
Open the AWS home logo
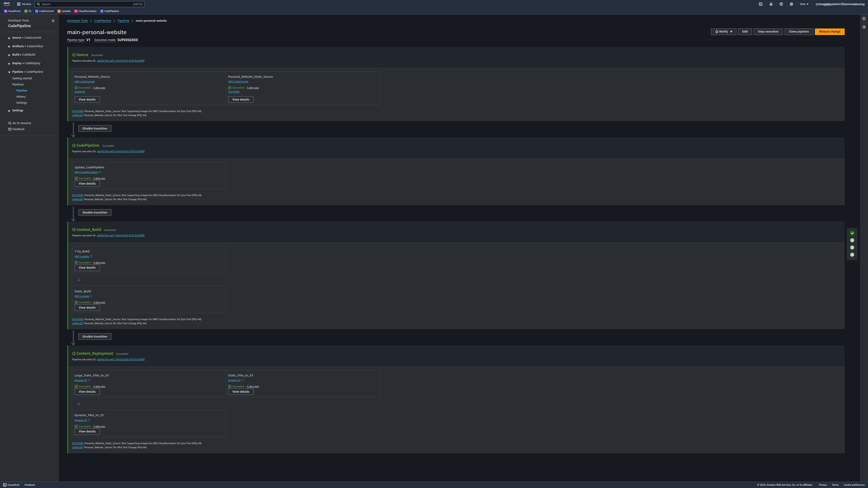(x=7, y=4)
